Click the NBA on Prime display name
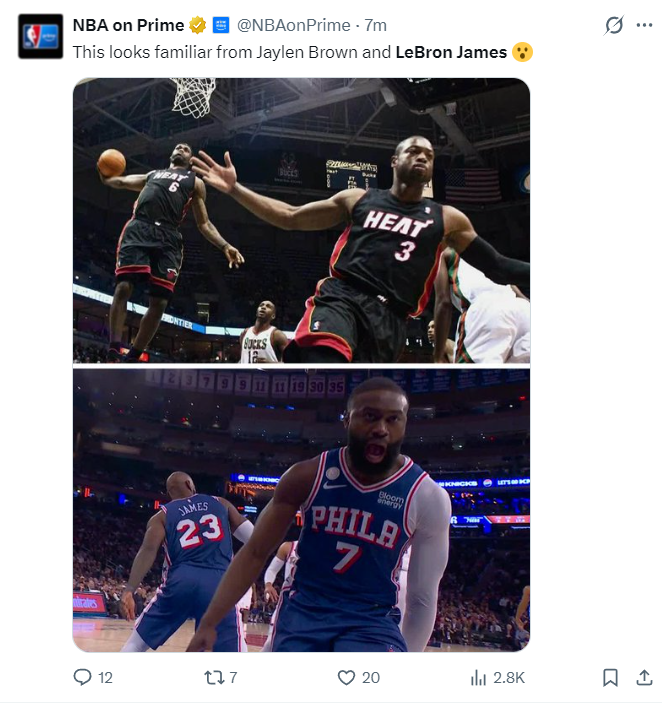The image size is (662, 704). (x=128, y=25)
